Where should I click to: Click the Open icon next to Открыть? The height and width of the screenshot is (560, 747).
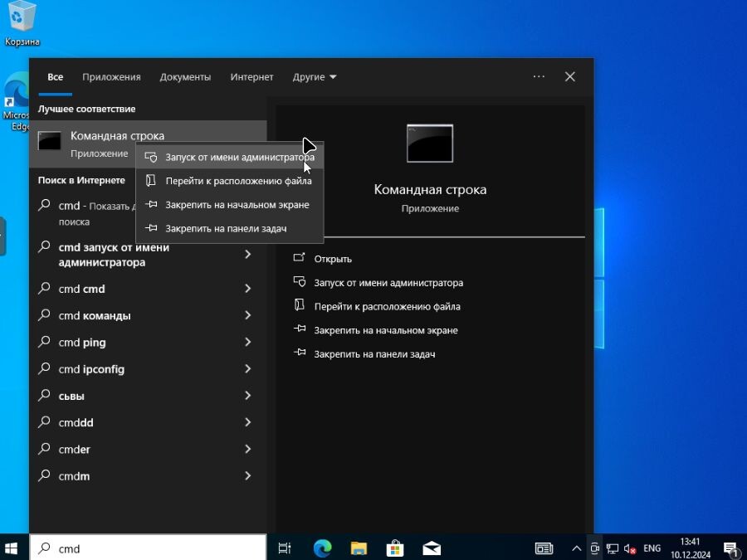(299, 258)
